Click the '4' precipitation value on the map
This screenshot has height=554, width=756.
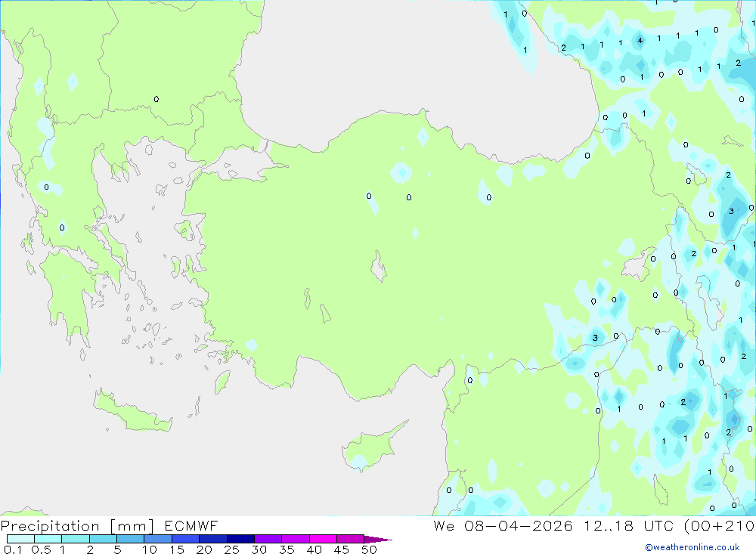point(640,41)
